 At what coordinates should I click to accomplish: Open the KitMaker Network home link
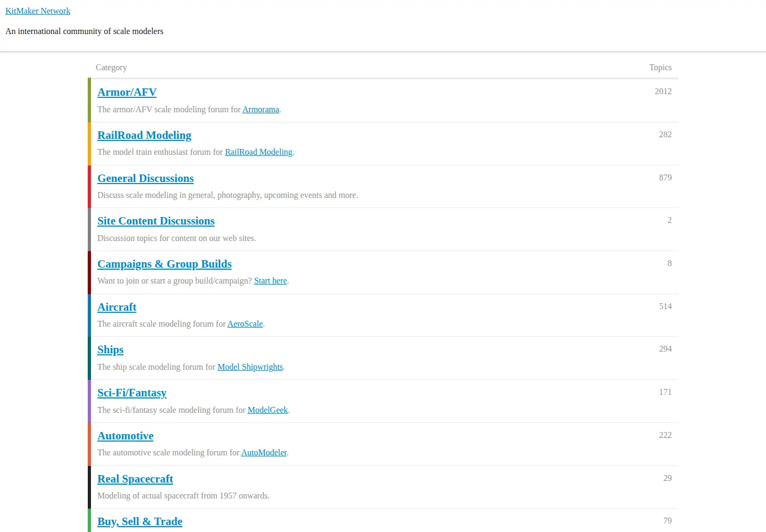click(x=38, y=11)
